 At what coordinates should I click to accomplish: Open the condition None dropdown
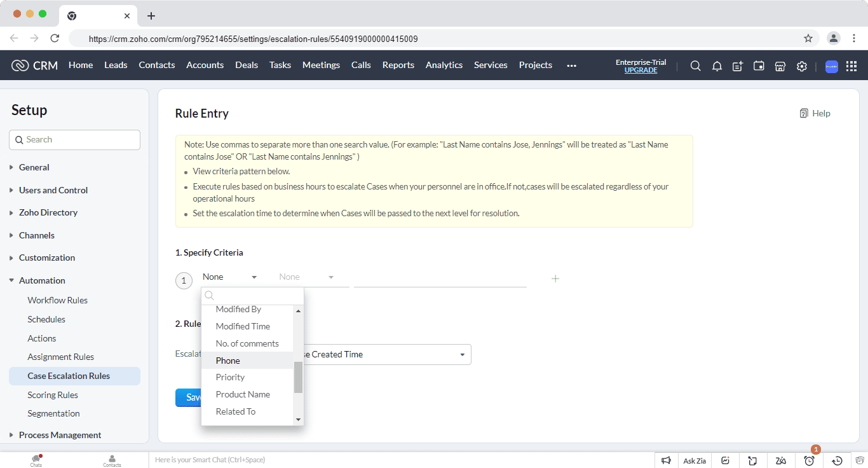click(306, 277)
